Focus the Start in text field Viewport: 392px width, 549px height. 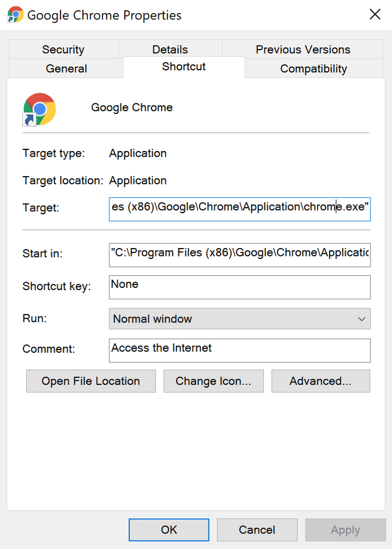click(239, 252)
